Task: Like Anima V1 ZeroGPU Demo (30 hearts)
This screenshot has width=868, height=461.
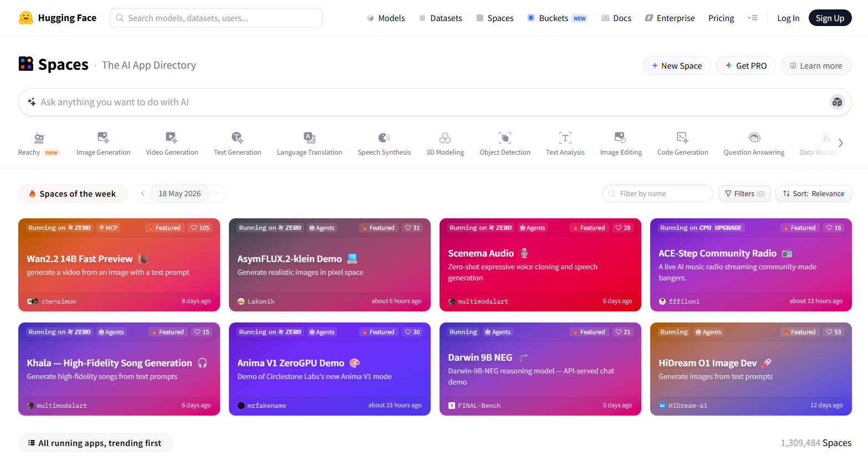Action: coord(412,332)
